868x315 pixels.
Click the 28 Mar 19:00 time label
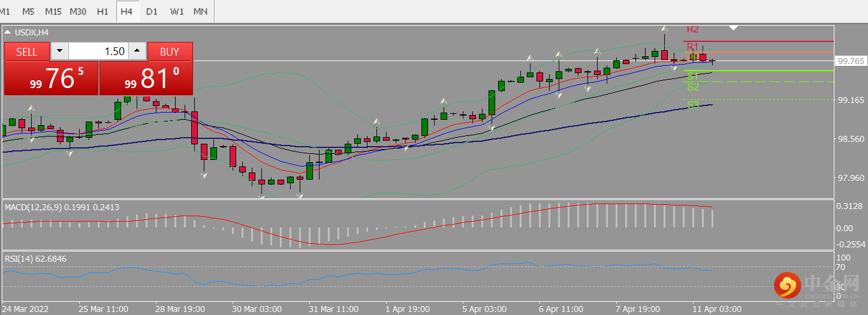180,309
